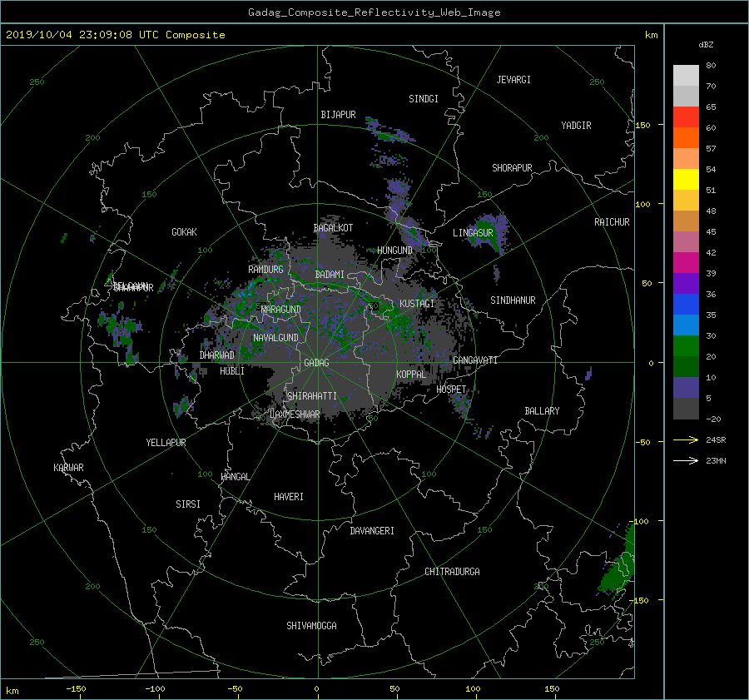Click the DHARWAD city label

click(217, 355)
